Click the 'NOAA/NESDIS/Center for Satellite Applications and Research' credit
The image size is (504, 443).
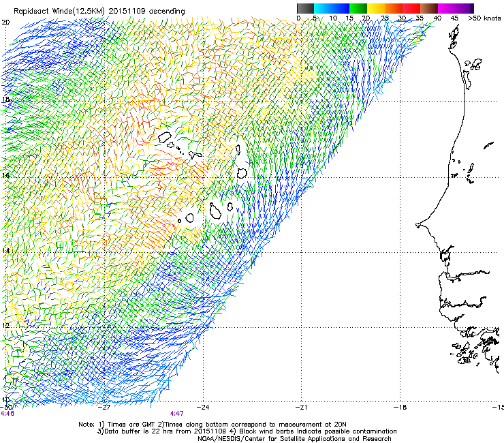294,439
